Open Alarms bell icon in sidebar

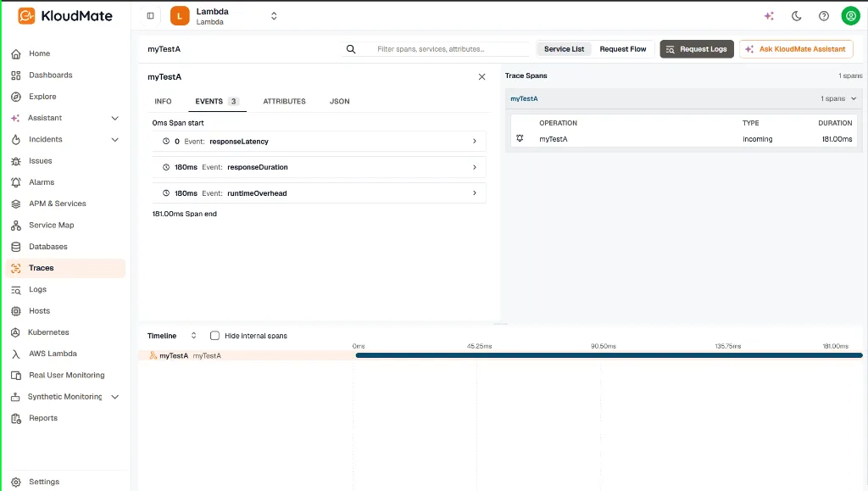click(x=16, y=182)
